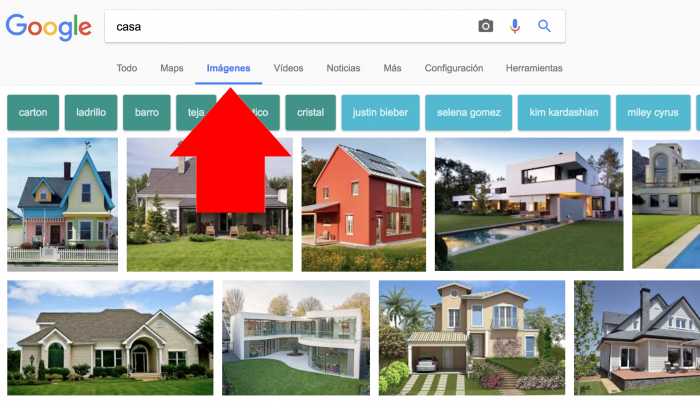Screen dimensions: 700x402
Task: Select the cristal filter chip
Action: tap(311, 113)
